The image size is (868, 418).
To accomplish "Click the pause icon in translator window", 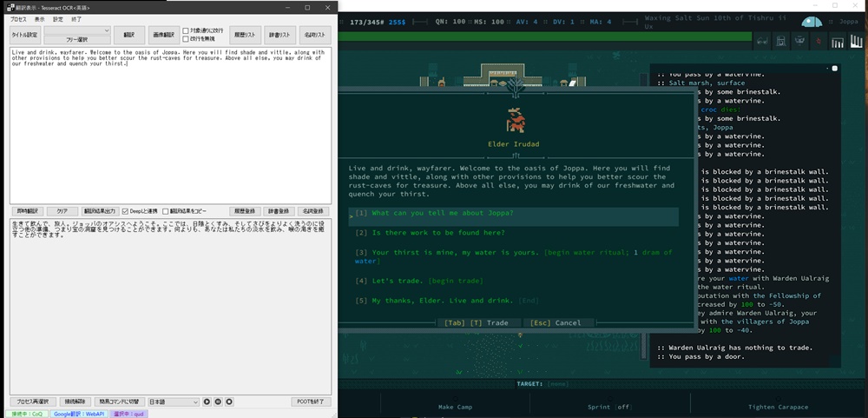I will [218, 401].
